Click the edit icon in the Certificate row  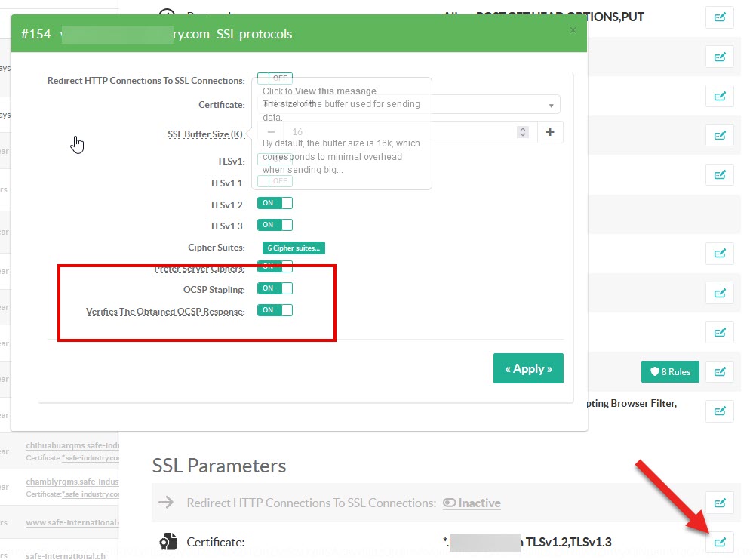tap(719, 542)
